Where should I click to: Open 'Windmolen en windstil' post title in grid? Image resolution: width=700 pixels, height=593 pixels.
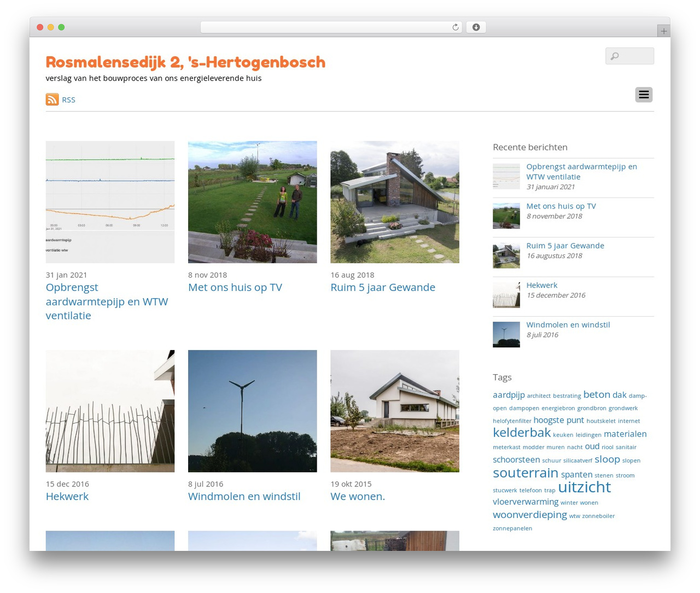(244, 496)
